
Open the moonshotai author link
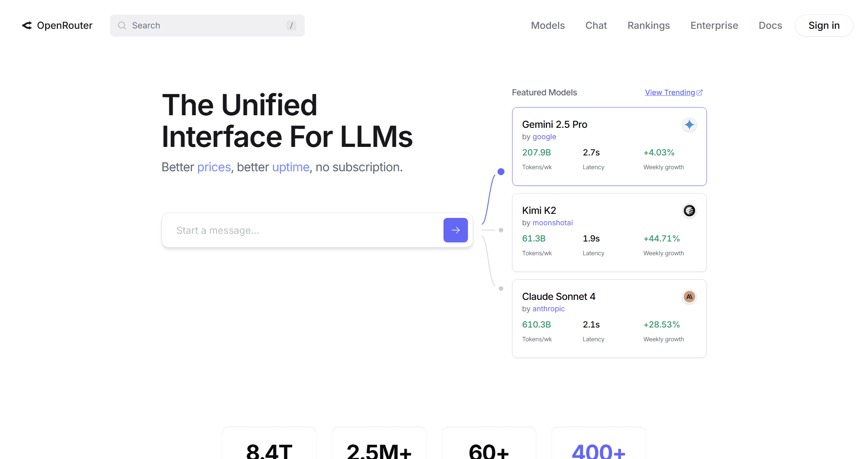point(552,223)
